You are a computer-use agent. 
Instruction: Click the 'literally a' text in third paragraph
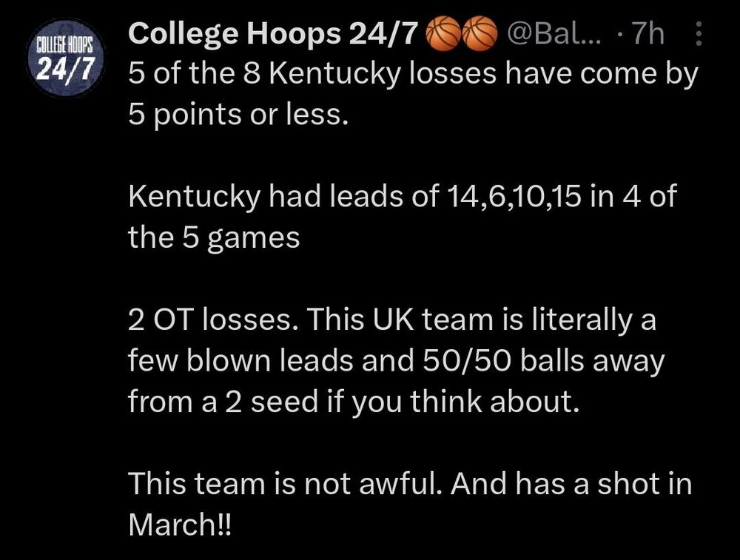click(x=594, y=320)
